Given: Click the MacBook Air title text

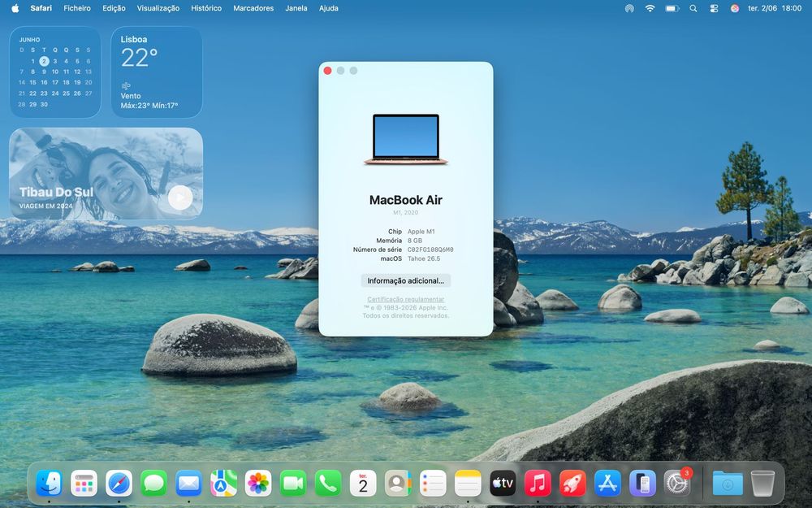Looking at the screenshot, I should pyautogui.click(x=405, y=200).
